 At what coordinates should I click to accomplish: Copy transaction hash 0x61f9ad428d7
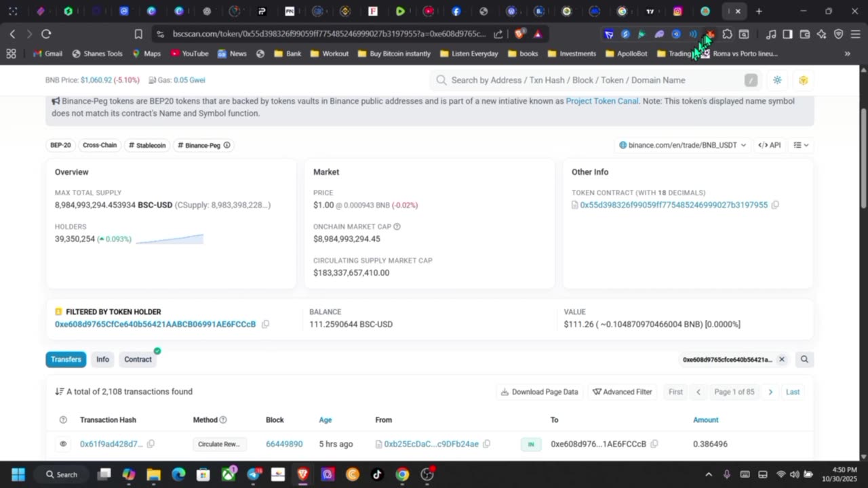[151, 444]
